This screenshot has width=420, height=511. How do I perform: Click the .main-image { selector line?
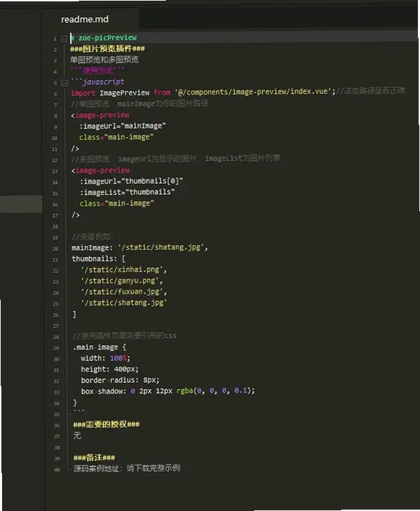[100, 347]
